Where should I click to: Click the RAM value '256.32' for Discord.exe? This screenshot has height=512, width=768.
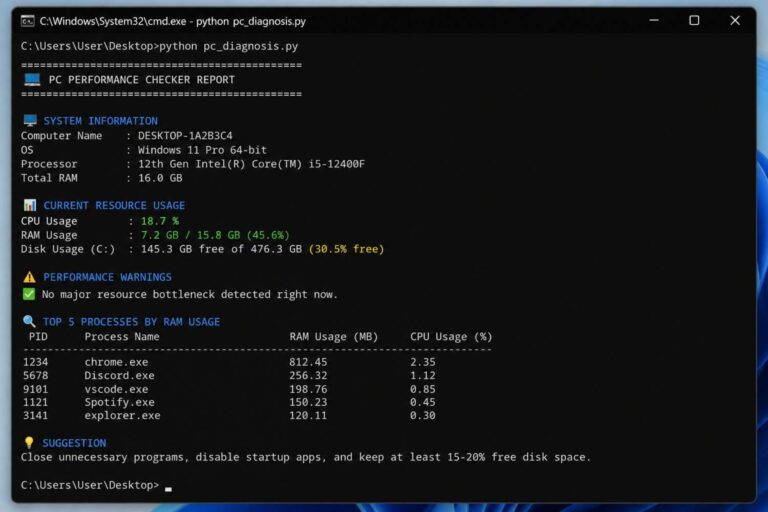(308, 376)
